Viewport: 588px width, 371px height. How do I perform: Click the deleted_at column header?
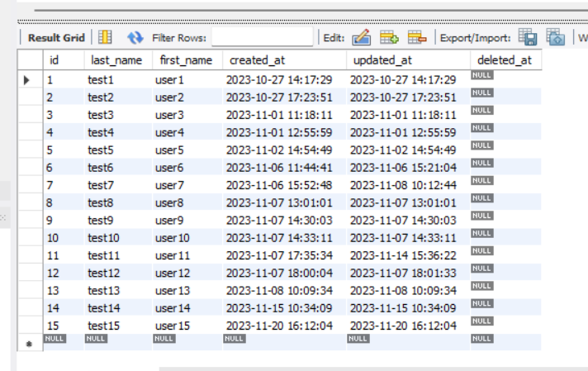point(504,60)
